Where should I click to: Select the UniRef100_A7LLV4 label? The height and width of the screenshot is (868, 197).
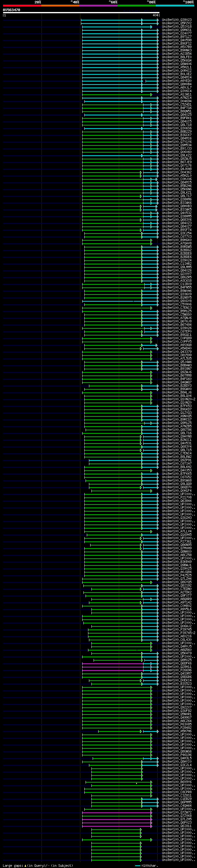coord(177,531)
